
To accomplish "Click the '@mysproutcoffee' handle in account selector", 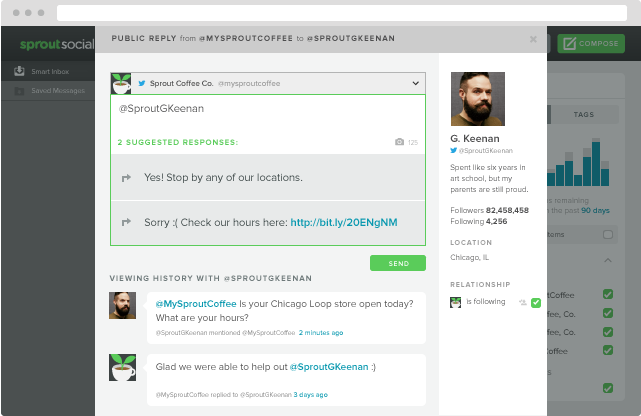I will (x=249, y=83).
